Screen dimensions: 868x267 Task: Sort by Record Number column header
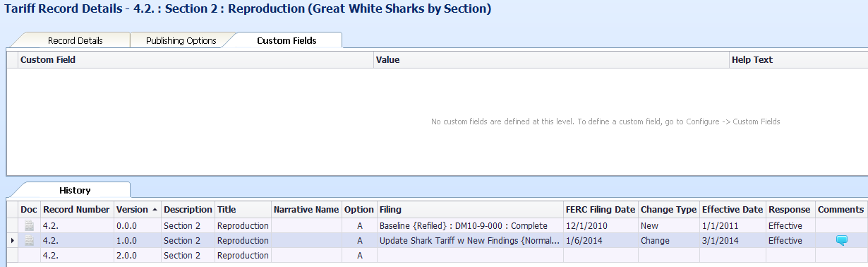pyautogui.click(x=76, y=210)
